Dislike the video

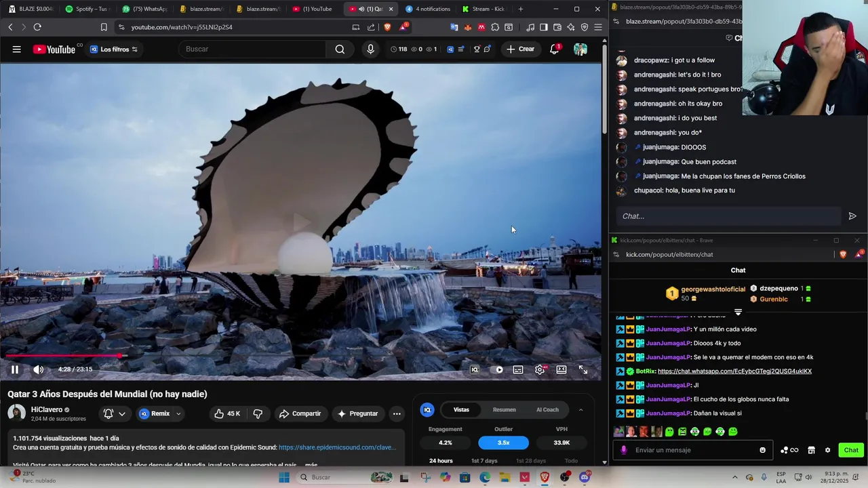258,413
